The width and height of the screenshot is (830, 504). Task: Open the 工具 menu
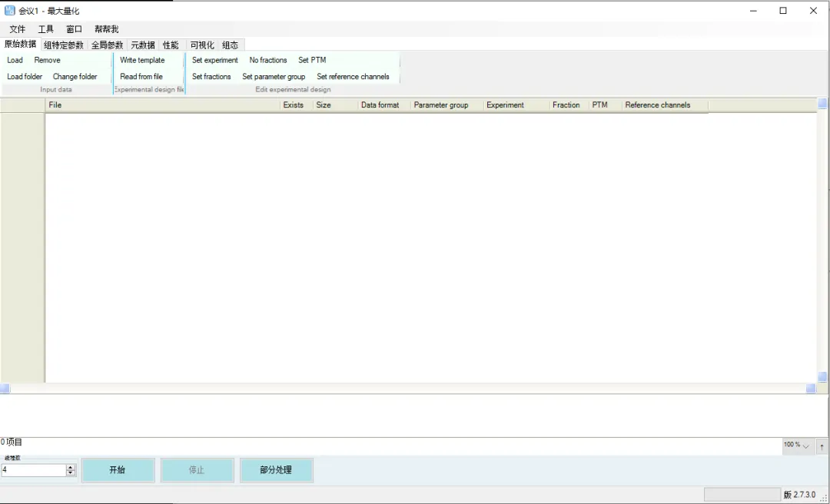pyautogui.click(x=45, y=29)
